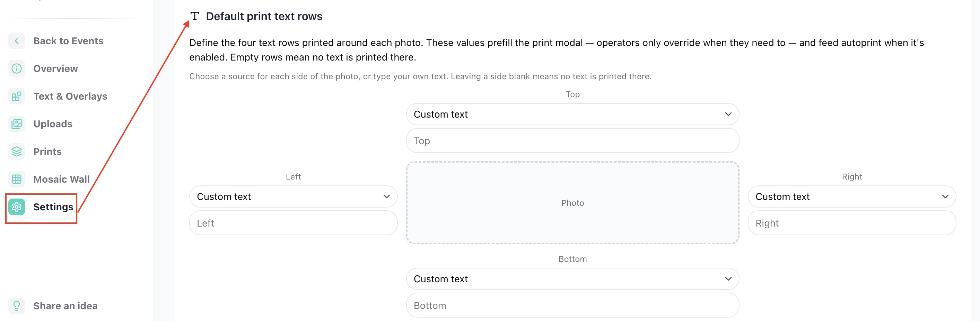Focus the Top custom text field
980x321 pixels.
(572, 141)
